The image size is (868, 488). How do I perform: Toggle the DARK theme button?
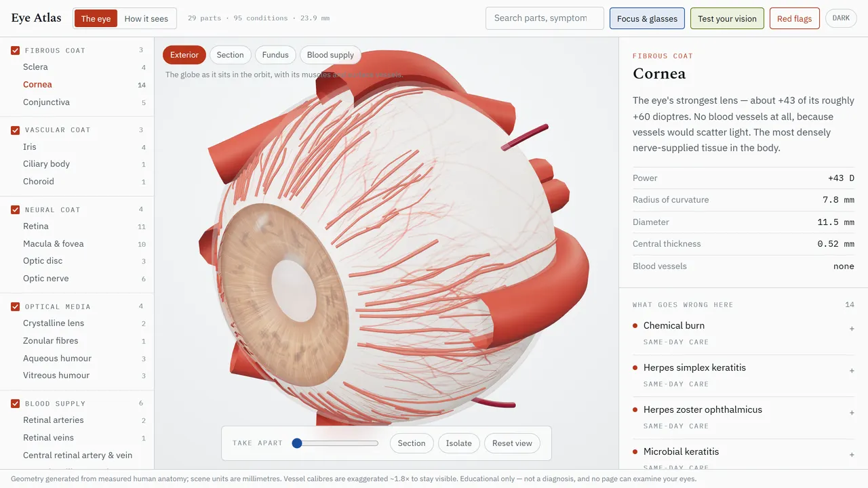(x=841, y=18)
